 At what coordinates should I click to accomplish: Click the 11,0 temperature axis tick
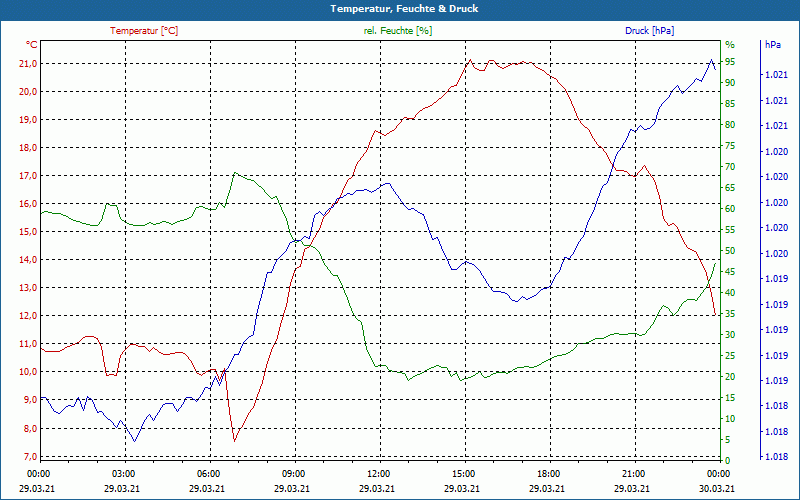(28, 344)
